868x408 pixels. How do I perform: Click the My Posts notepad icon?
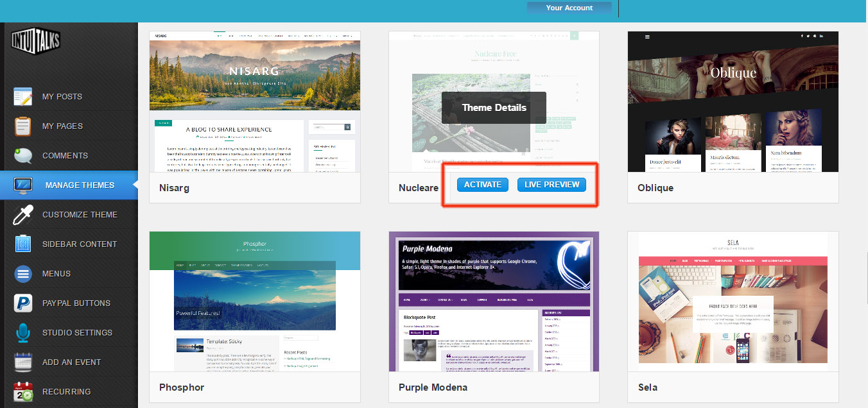tap(23, 96)
